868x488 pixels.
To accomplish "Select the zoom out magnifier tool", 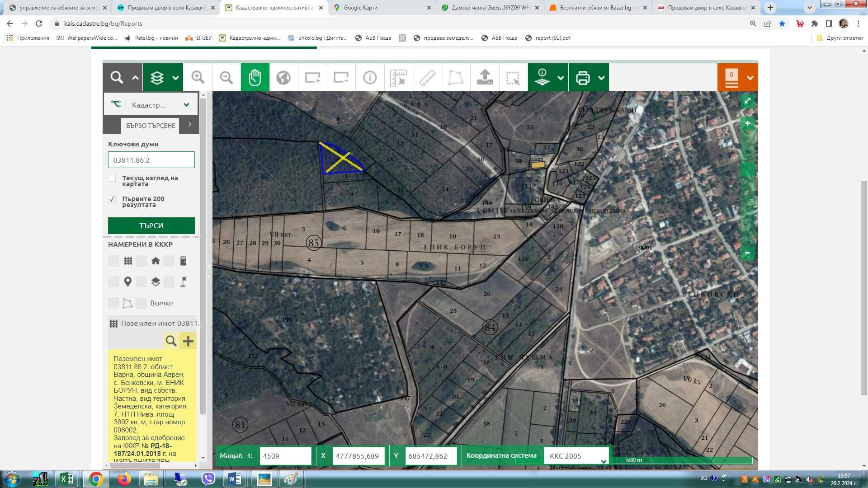I will click(226, 78).
